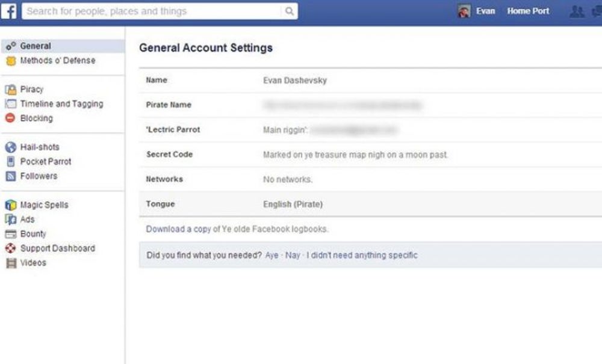602x364 pixels.
Task: Click the Support Dashboard lifebuoy icon
Action: 11,248
